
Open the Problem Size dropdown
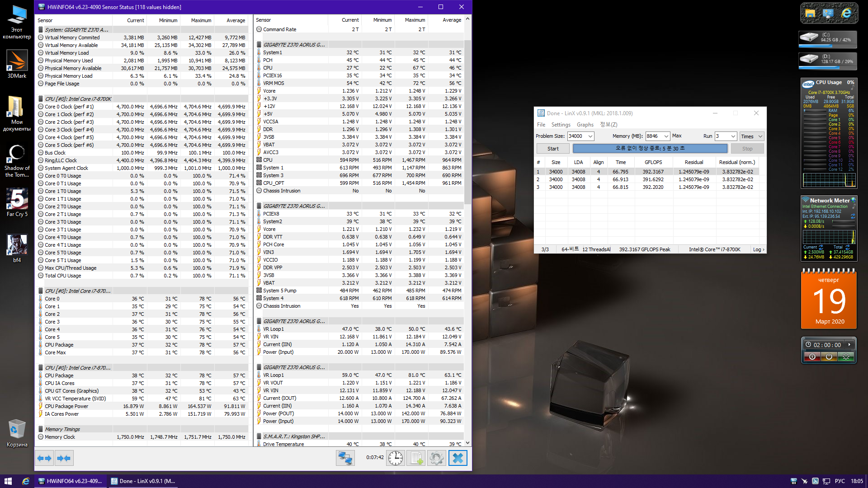coord(590,136)
